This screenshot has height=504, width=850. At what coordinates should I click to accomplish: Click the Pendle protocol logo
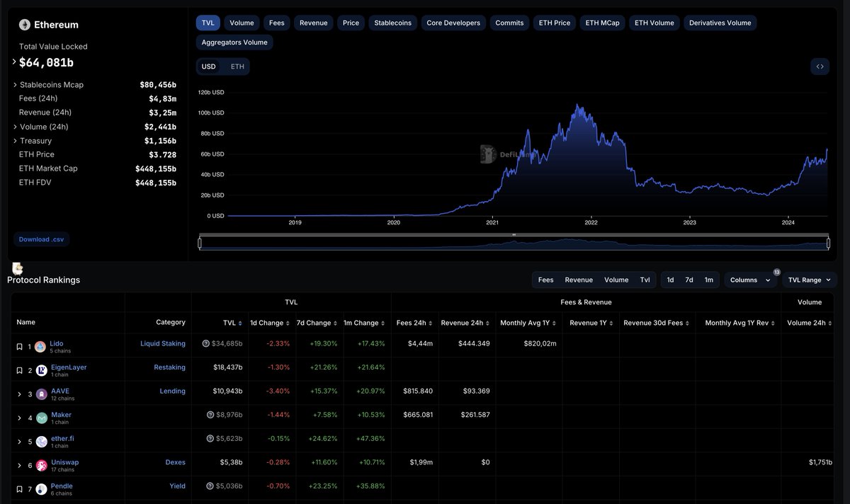41,489
